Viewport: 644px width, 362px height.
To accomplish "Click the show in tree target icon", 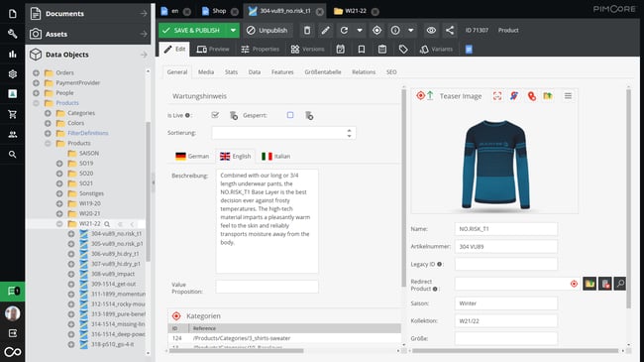I will coord(376,31).
